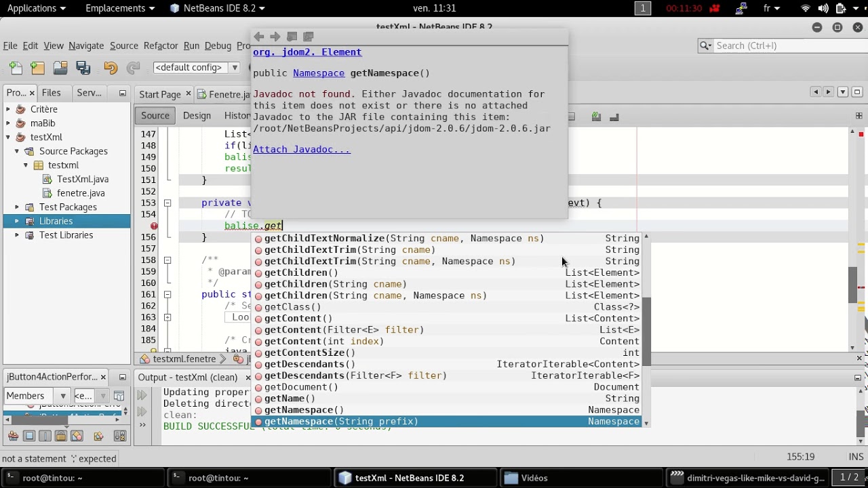Viewport: 868px width, 488px height.
Task: Click the network connection tray icon
Action: tap(741, 8)
